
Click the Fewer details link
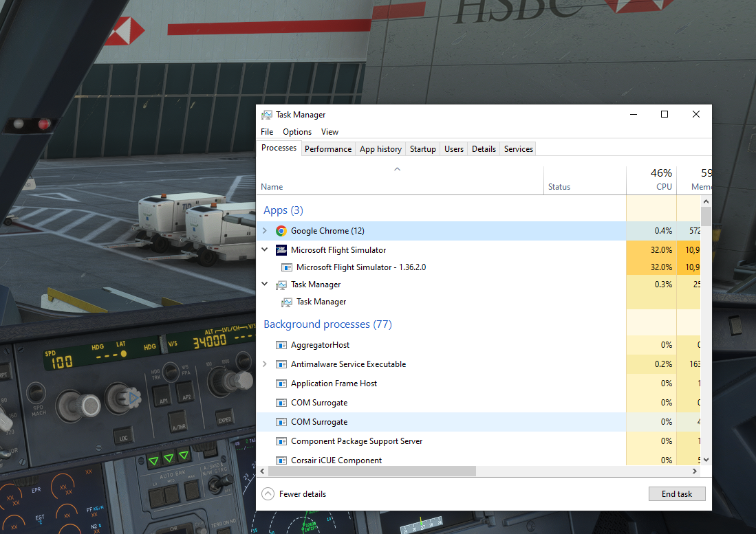click(302, 494)
